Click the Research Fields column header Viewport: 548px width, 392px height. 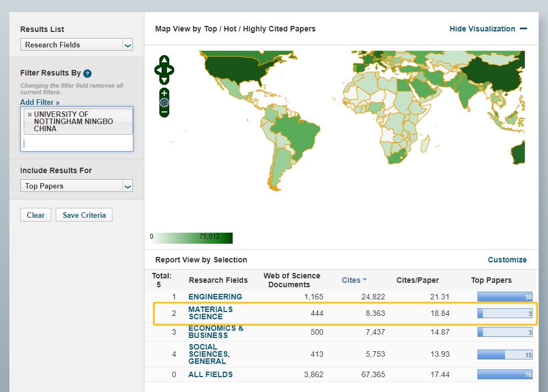[x=218, y=280]
